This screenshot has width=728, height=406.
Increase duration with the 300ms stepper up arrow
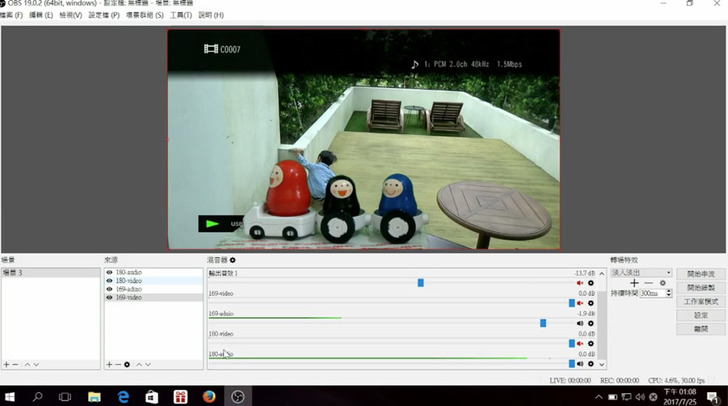pyautogui.click(x=669, y=291)
